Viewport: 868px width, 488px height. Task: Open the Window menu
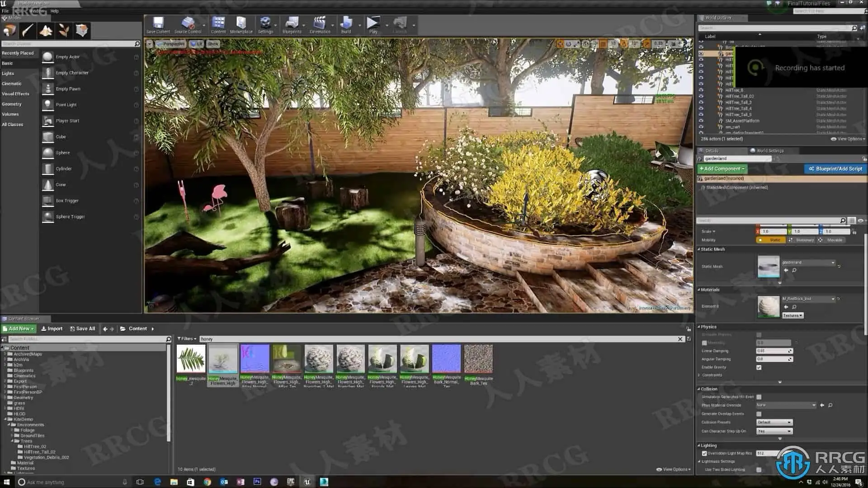(37, 11)
